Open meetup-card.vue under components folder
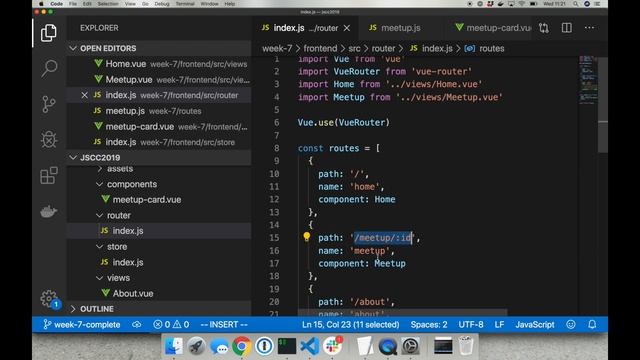Viewport: 640px width, 360px height. pyautogui.click(x=159, y=200)
